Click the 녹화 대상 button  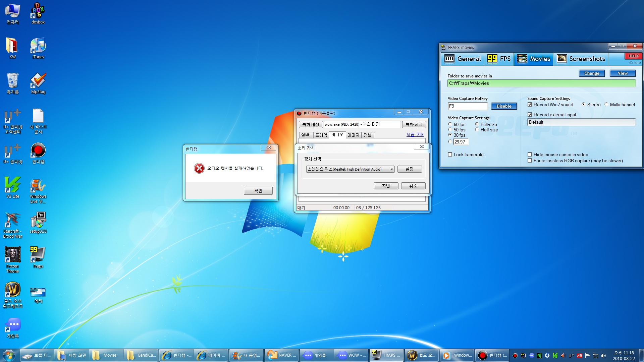click(311, 124)
